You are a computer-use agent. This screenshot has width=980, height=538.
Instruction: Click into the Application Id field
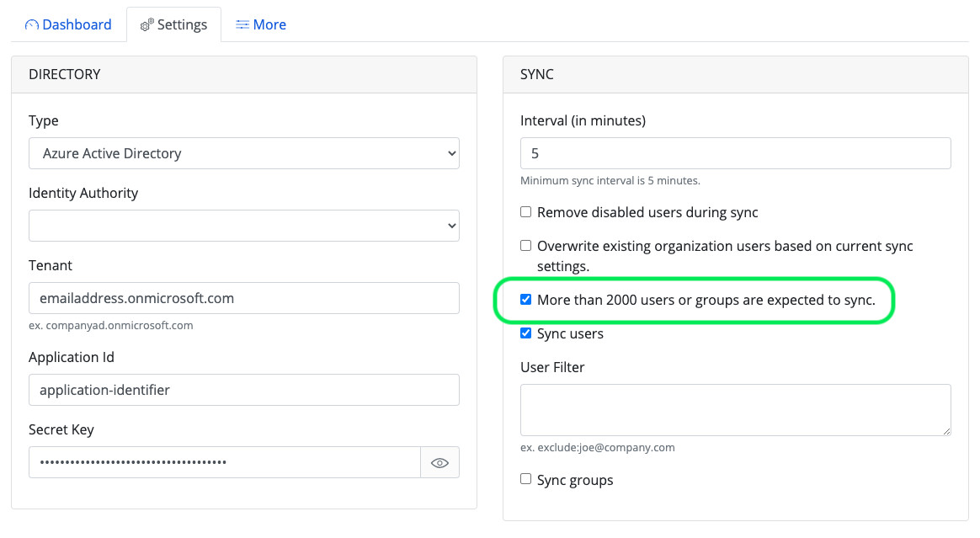tap(244, 390)
